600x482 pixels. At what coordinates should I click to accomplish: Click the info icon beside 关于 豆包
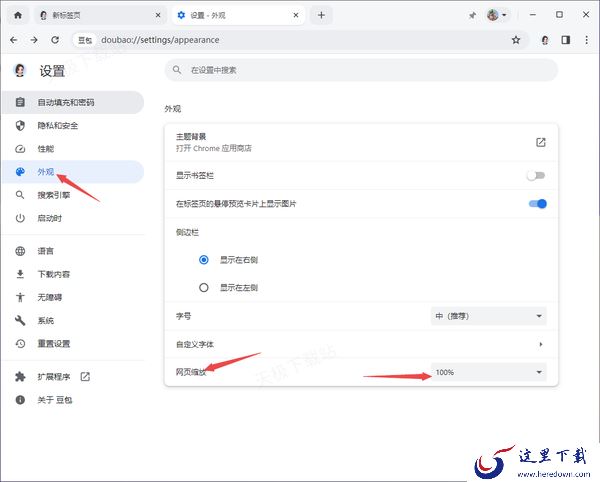point(20,400)
